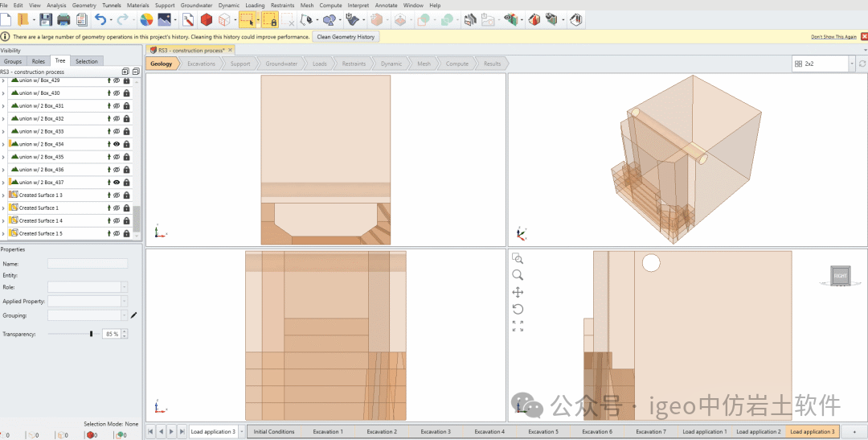
Task: Click the Clean Geometry History button
Action: [345, 37]
